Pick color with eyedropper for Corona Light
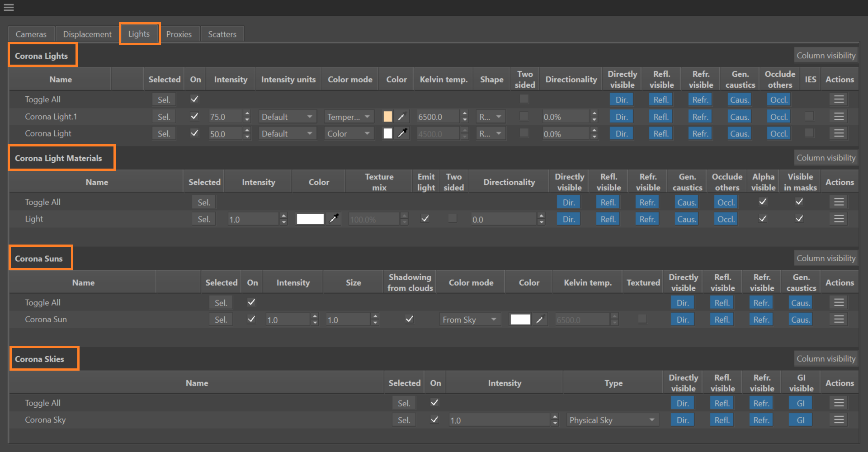868x452 pixels. point(401,133)
